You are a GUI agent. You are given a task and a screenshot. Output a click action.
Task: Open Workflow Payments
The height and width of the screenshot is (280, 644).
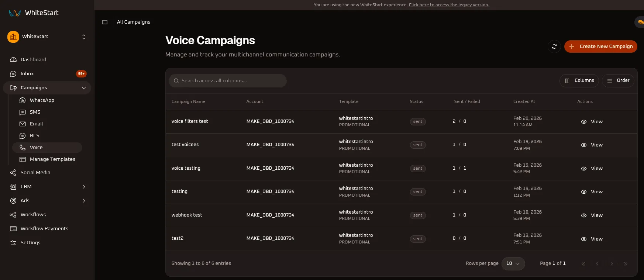click(x=47, y=228)
